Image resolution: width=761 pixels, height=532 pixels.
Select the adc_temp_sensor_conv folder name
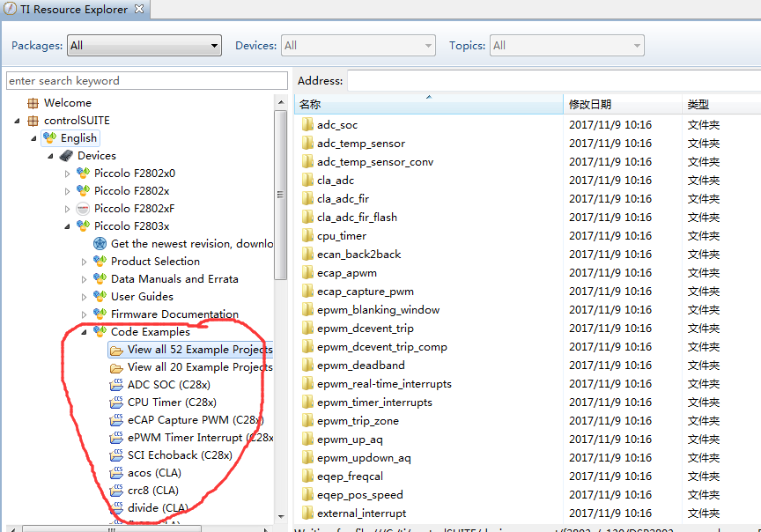point(375,162)
